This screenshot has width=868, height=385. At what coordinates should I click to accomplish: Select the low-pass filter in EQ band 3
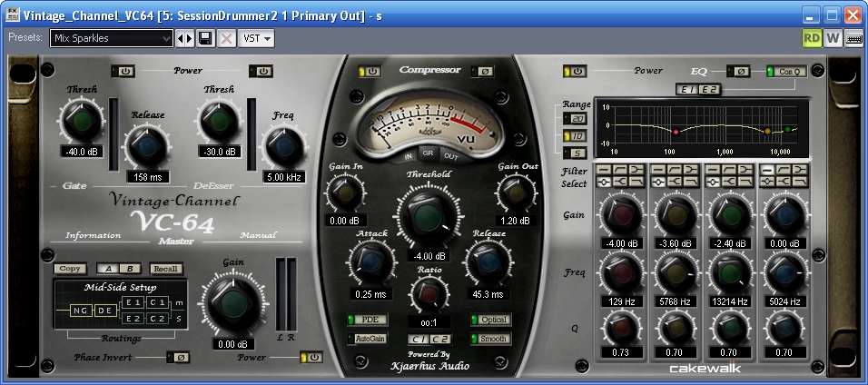[x=745, y=182]
